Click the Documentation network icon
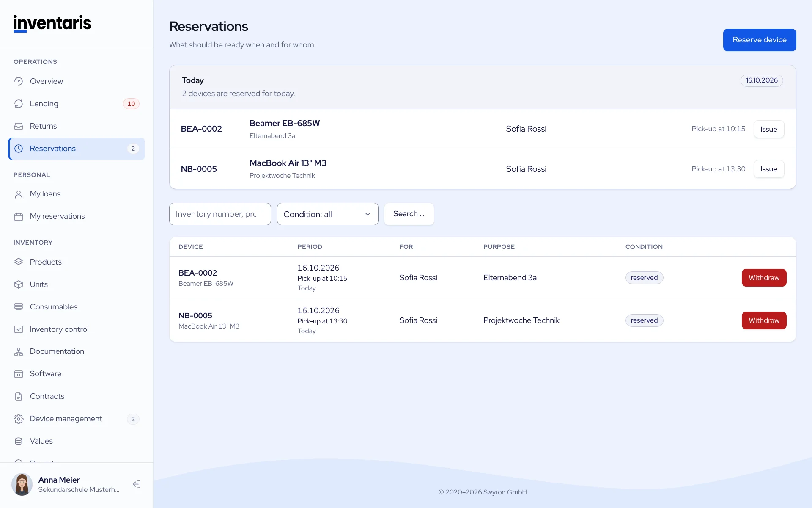Viewport: 812px width, 508px height. pos(19,351)
